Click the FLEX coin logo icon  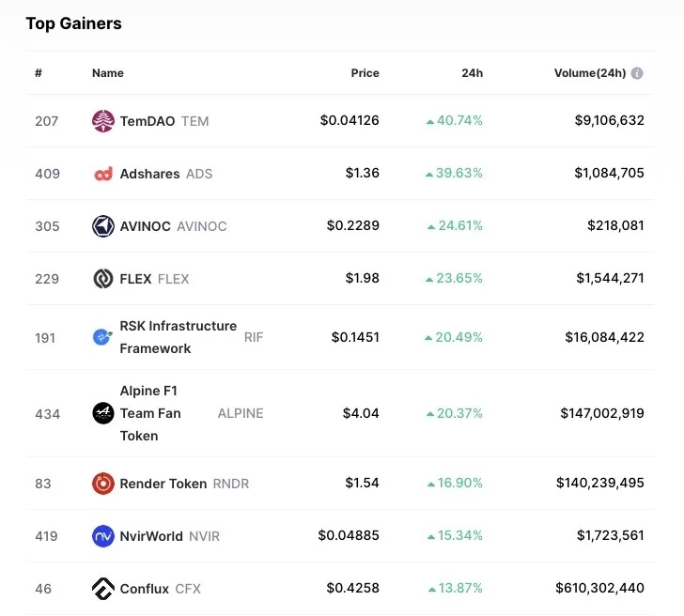pyautogui.click(x=103, y=279)
